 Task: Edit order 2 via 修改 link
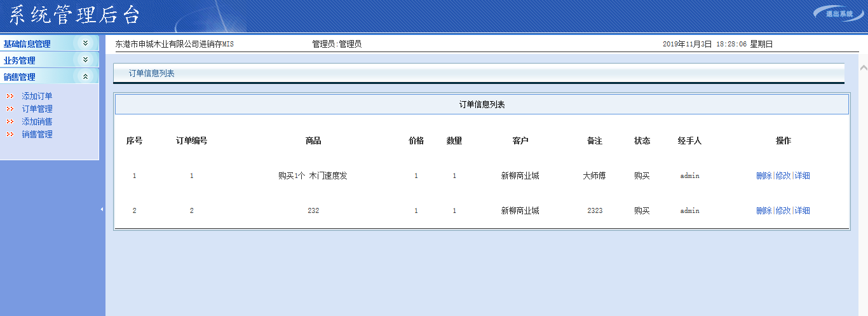783,210
